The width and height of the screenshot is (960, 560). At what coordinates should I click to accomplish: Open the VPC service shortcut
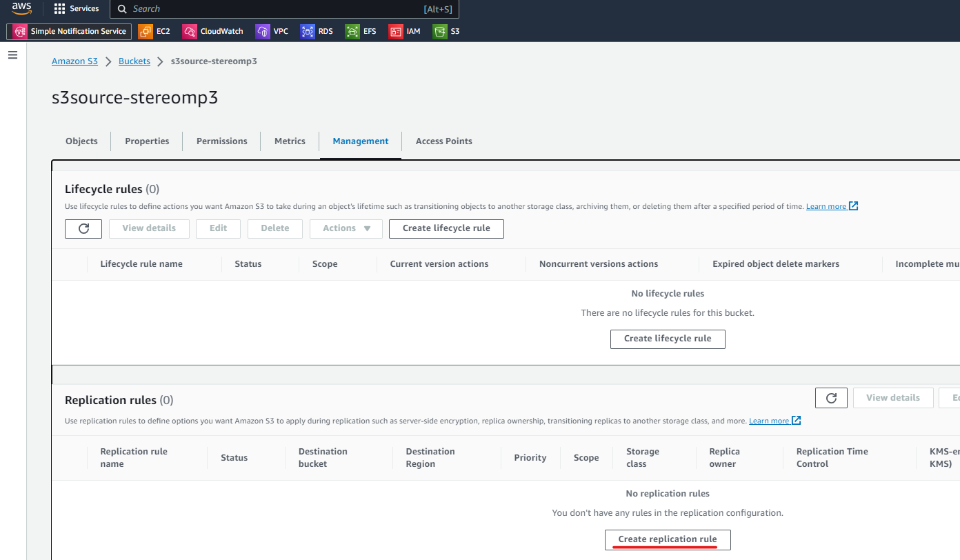272,31
